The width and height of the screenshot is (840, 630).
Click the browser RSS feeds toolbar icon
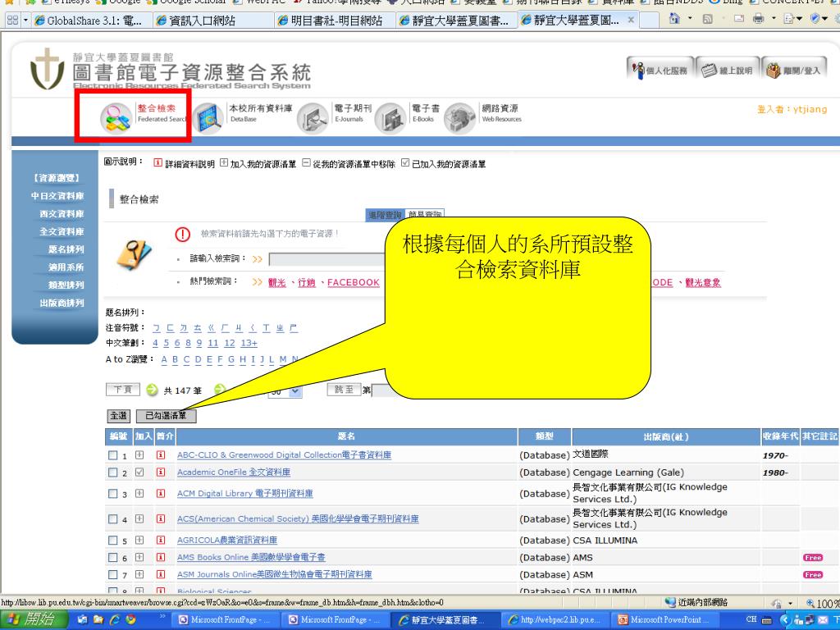click(707, 20)
